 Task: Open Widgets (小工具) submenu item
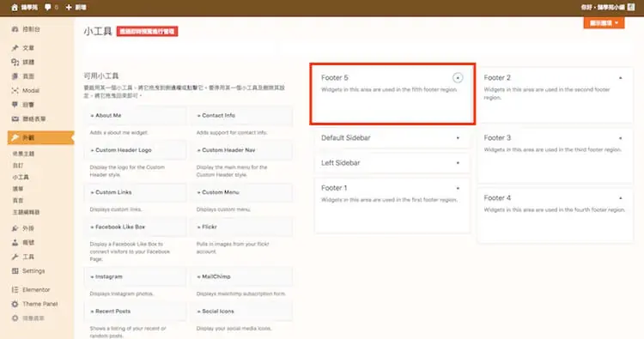(x=21, y=177)
